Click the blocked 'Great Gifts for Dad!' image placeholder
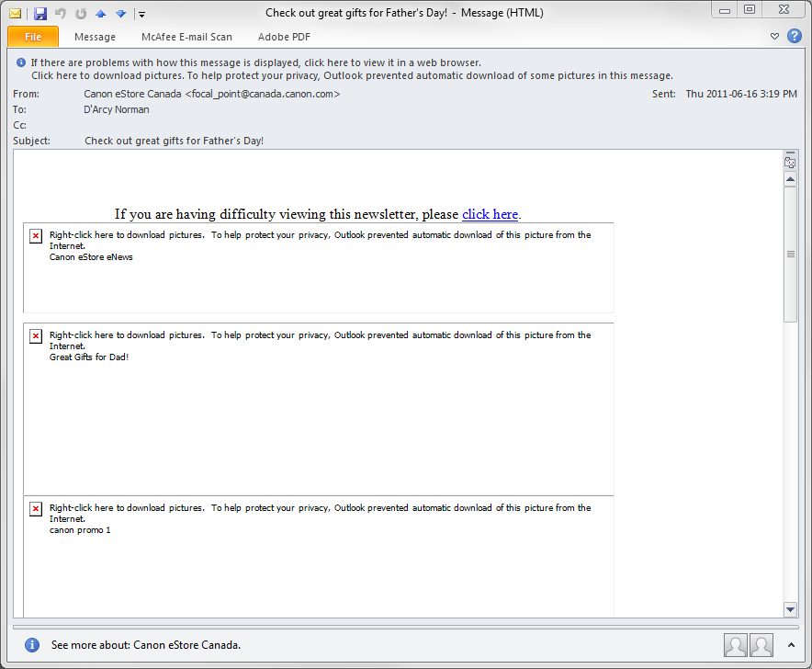Viewport: 812px width, 669px height. [x=36, y=336]
